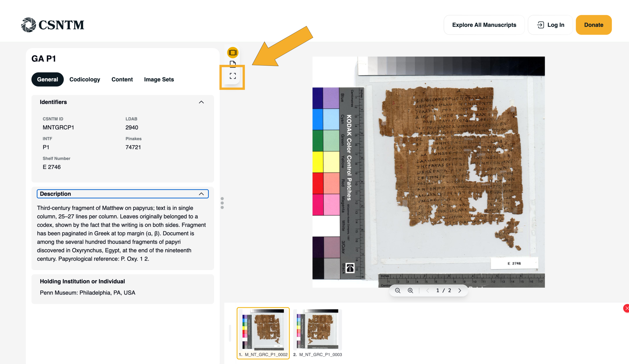This screenshot has width=629, height=364.
Task: Zoom out of the manuscript image
Action: tap(398, 290)
